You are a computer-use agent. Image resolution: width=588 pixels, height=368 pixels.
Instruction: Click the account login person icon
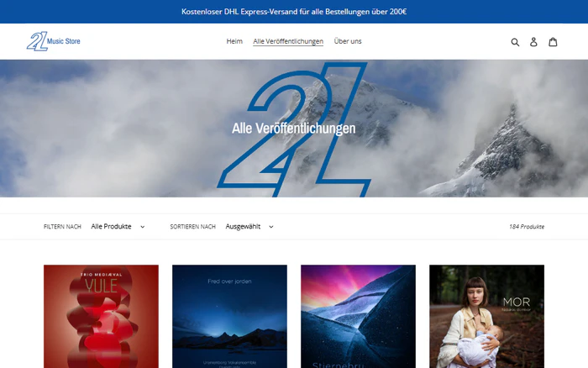point(533,42)
